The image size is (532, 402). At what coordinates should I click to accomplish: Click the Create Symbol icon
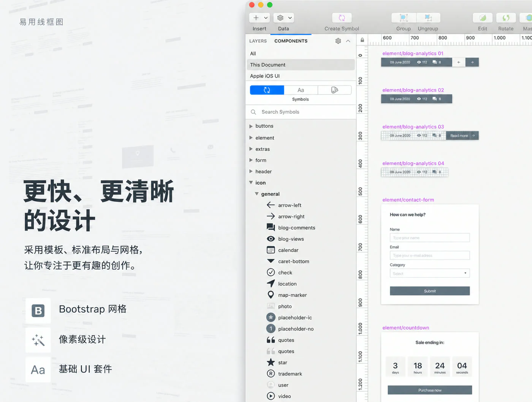click(342, 18)
